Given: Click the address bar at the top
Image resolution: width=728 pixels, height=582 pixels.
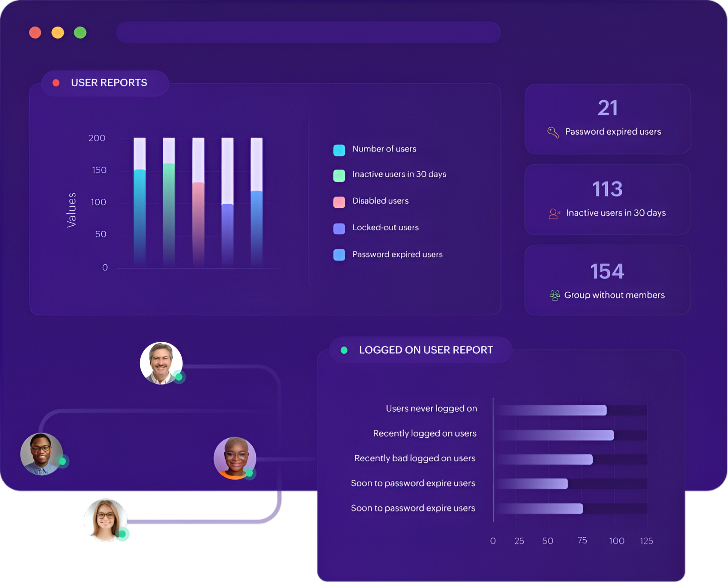Looking at the screenshot, I should (x=308, y=33).
